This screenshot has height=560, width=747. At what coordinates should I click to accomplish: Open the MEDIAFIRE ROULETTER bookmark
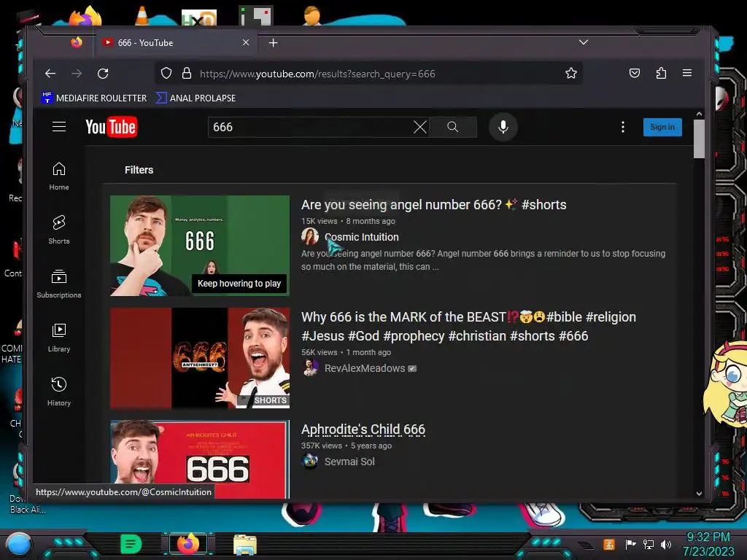pyautogui.click(x=94, y=98)
